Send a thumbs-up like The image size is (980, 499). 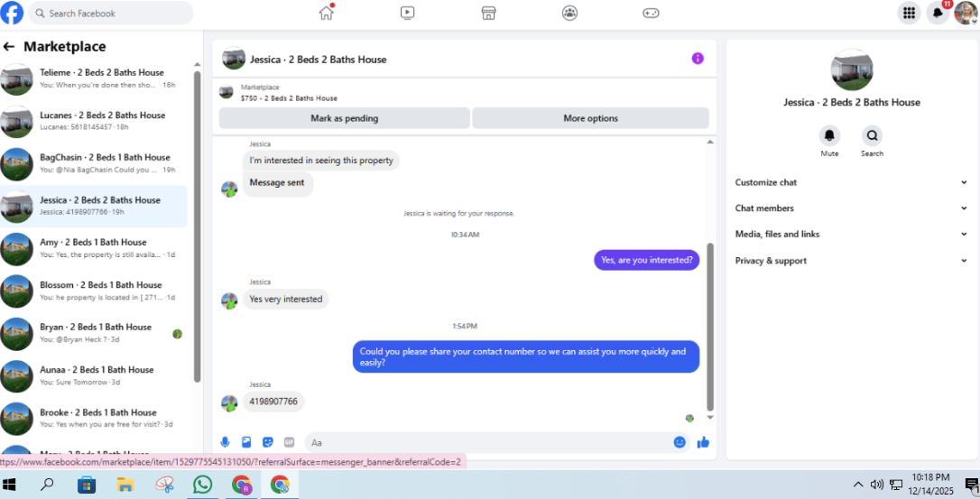click(703, 442)
